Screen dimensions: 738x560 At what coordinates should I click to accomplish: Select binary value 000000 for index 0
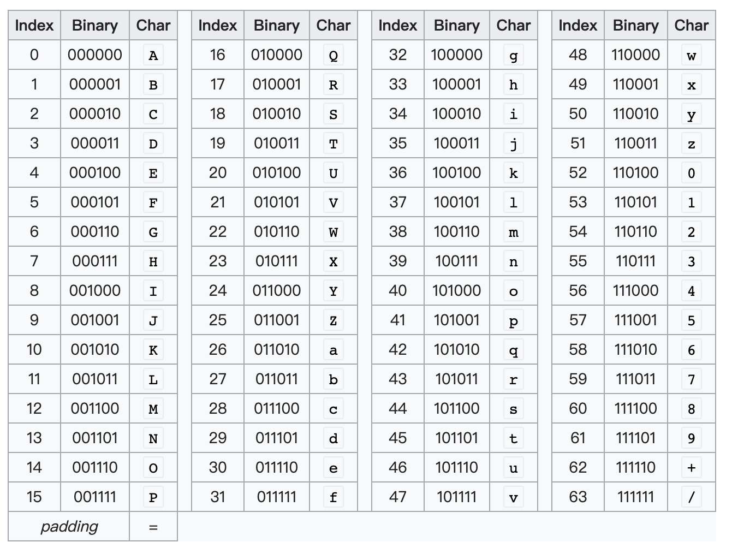tap(94, 55)
